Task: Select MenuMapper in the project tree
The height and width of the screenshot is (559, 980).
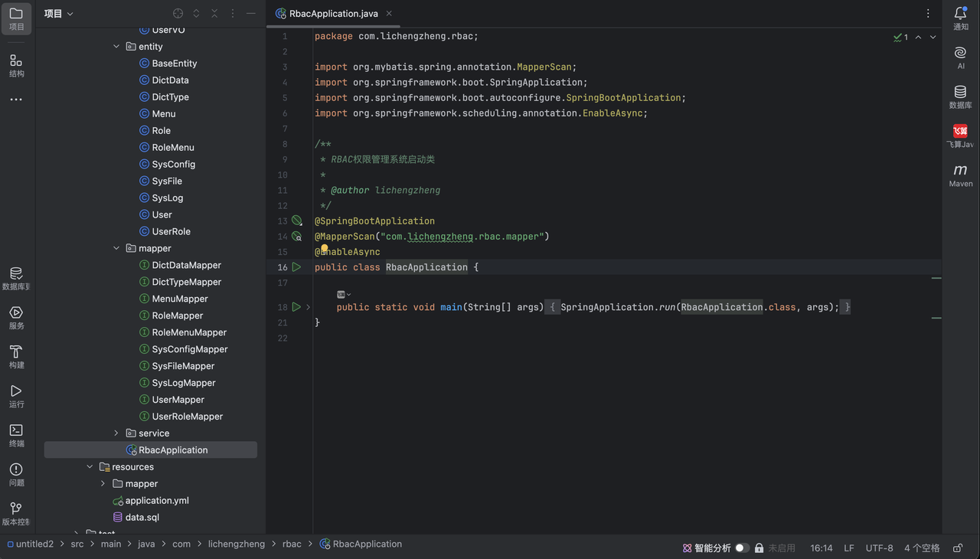Action: point(174,299)
